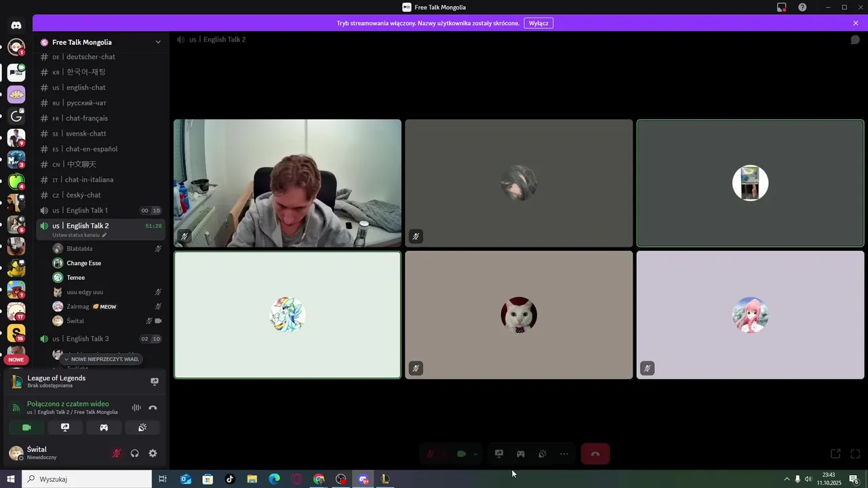The height and width of the screenshot is (488, 868).
Task: Disconnect using small hang-up icon in panel
Action: (x=153, y=407)
